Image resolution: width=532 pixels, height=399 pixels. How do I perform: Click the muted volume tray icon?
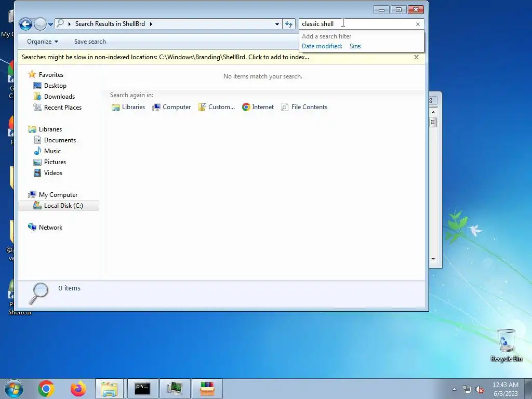click(x=480, y=389)
